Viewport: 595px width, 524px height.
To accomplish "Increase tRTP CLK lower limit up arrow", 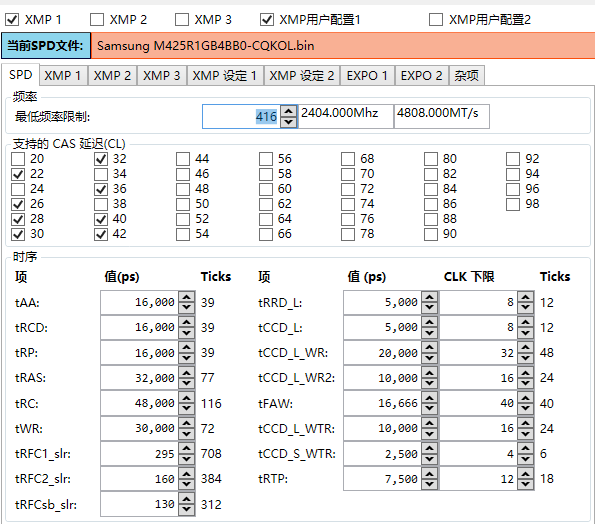I will (526, 473).
